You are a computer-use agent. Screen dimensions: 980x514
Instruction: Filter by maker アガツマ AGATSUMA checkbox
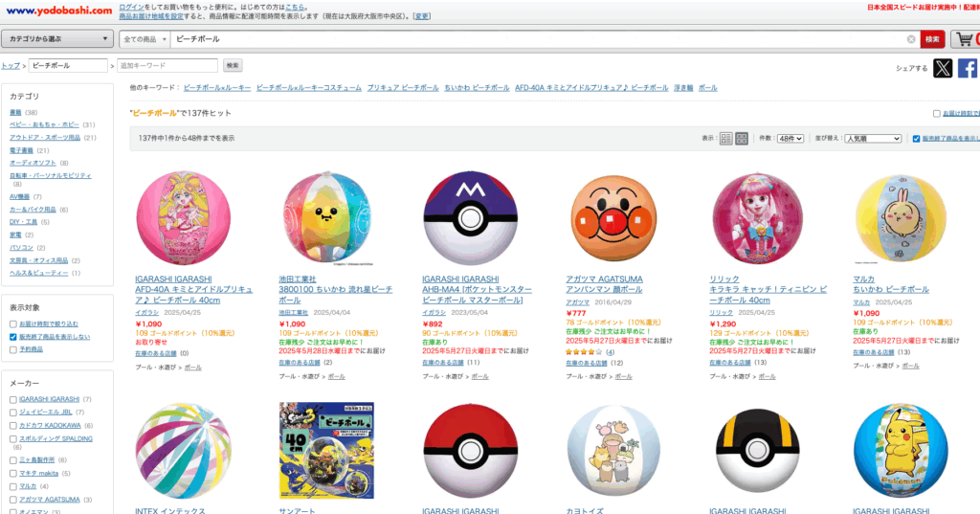[x=13, y=500]
